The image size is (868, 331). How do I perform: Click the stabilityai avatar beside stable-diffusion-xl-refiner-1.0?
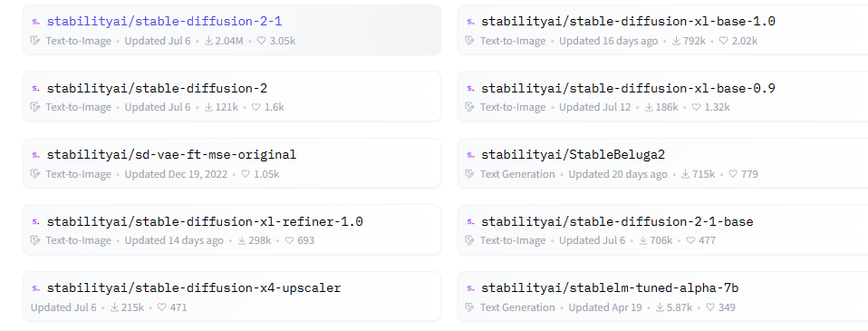36,221
